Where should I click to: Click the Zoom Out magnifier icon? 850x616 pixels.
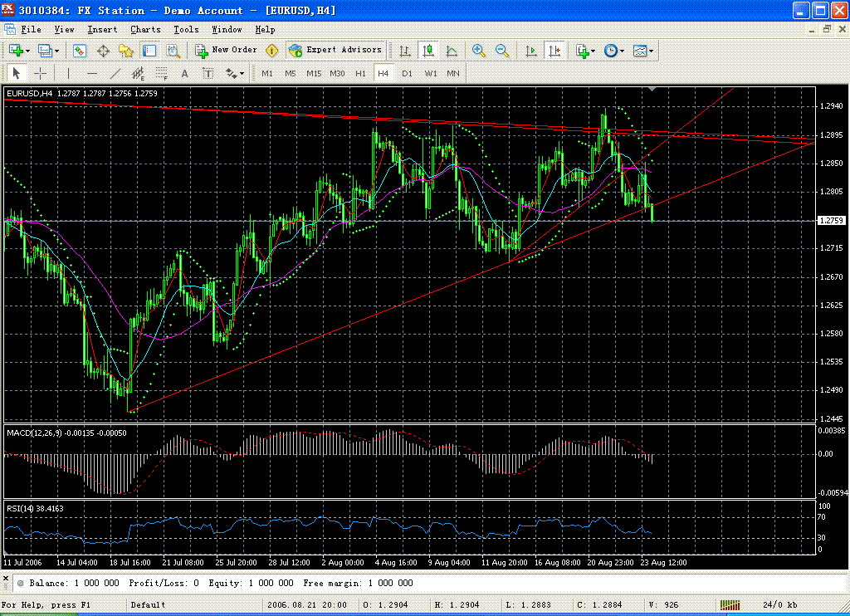tap(502, 51)
